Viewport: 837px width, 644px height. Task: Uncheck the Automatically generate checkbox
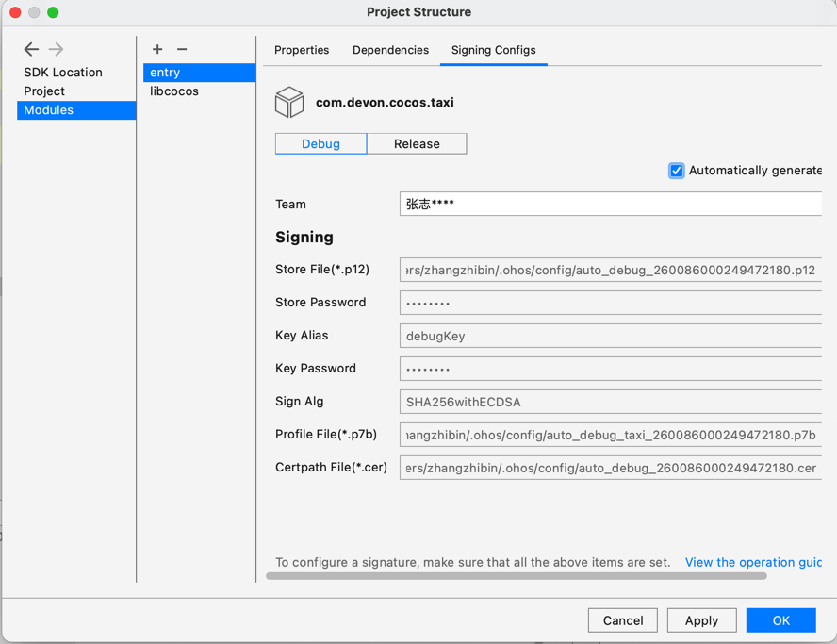pyautogui.click(x=677, y=170)
